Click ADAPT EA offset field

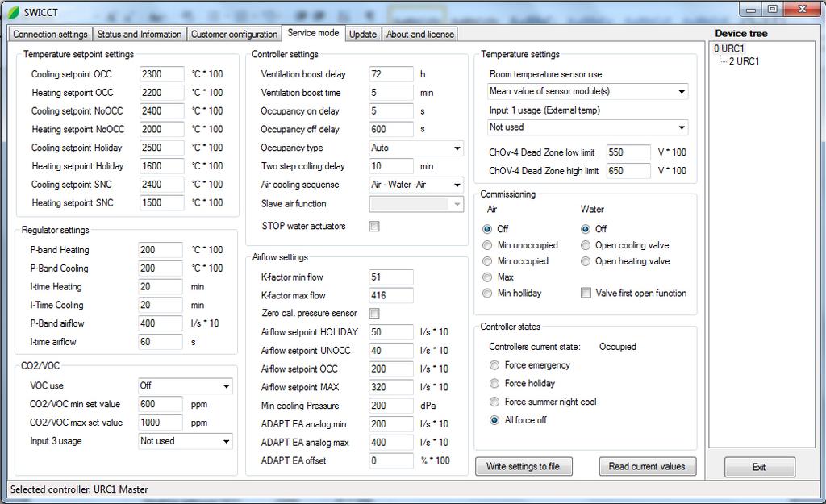coord(391,460)
